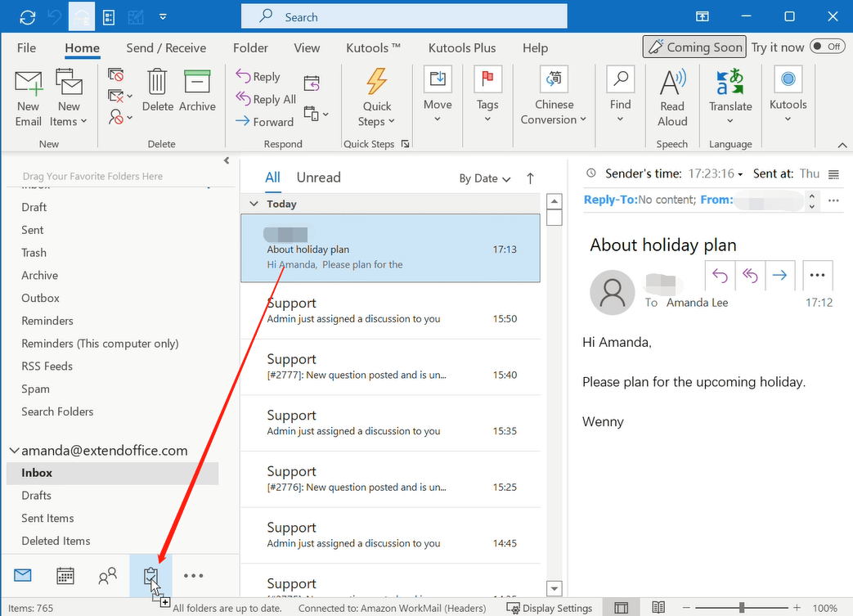Open the By Date sort dropdown
This screenshot has height=616, width=853.
tap(484, 178)
